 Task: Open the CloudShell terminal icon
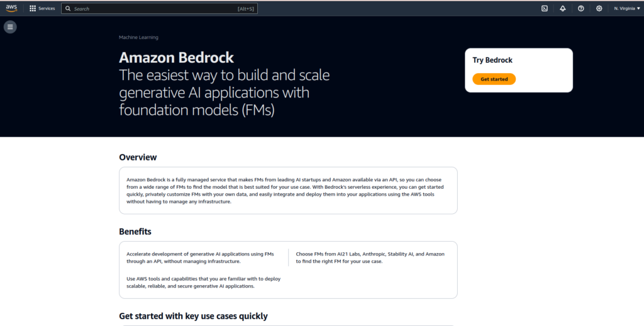[545, 8]
